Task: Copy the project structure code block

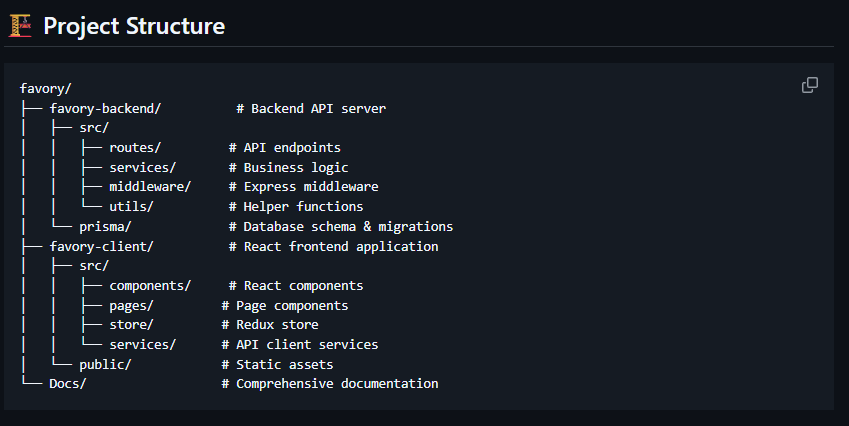Action: pyautogui.click(x=809, y=85)
